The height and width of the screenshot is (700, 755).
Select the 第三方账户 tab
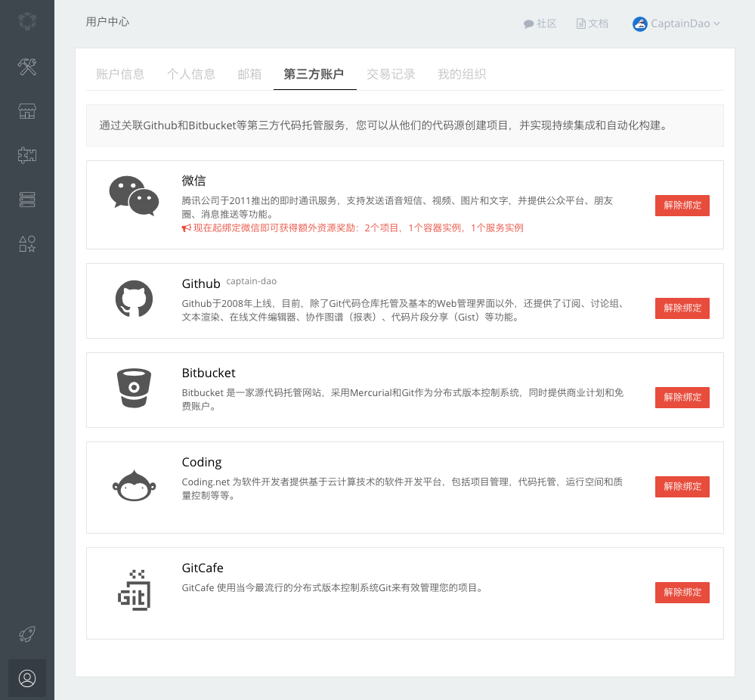point(314,74)
